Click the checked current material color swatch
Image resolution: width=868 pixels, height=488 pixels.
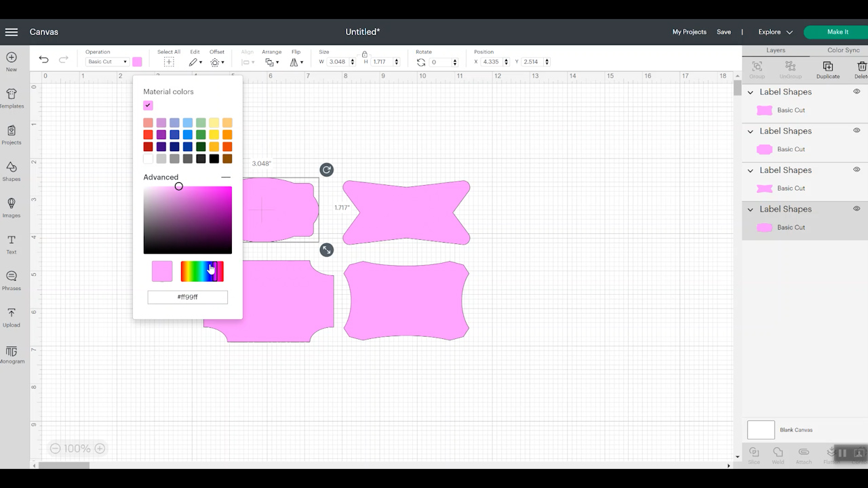(x=148, y=105)
